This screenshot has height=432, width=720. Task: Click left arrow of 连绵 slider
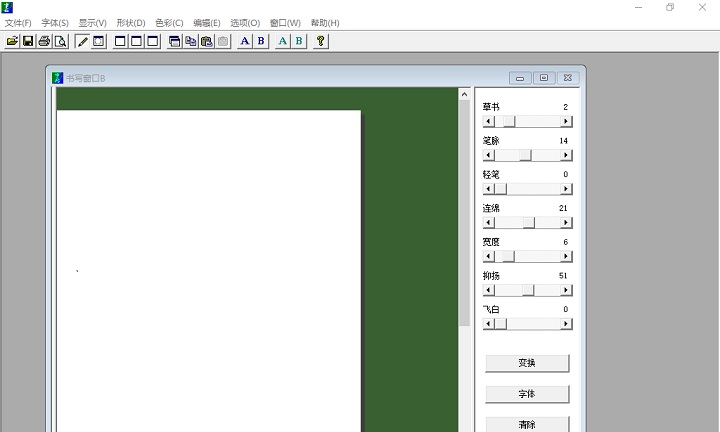click(x=488, y=223)
